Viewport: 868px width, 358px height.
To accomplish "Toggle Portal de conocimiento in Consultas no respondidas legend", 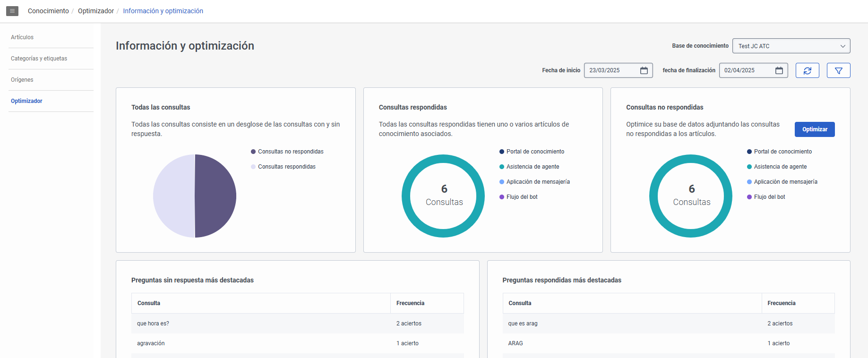I will (780, 152).
